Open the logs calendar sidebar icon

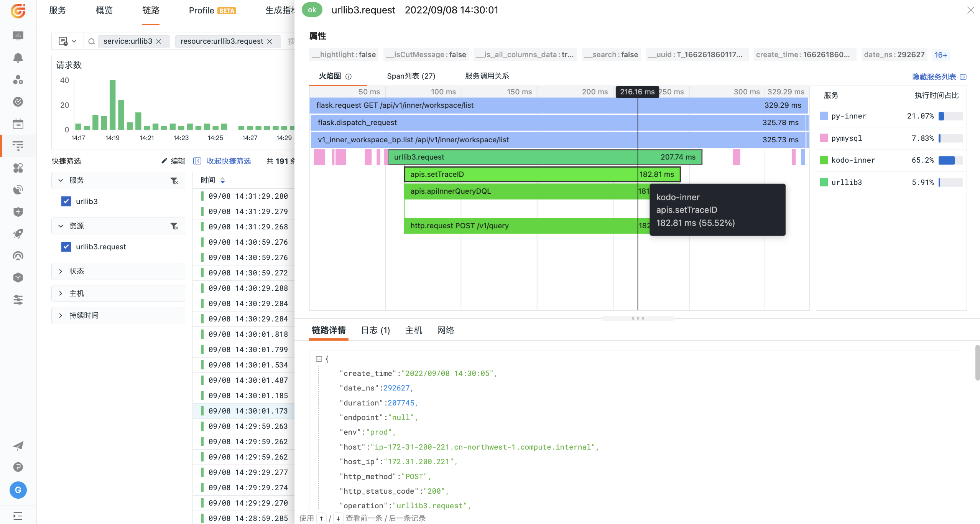tap(18, 124)
